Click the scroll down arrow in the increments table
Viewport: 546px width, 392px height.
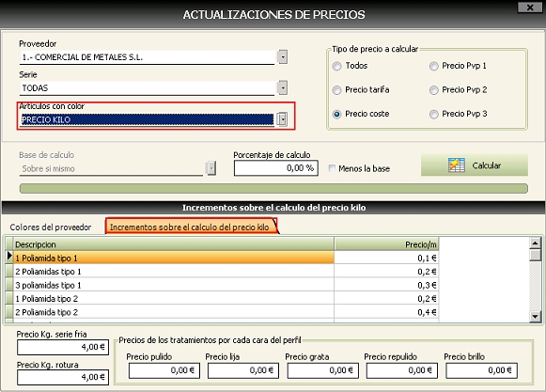pos(536,317)
